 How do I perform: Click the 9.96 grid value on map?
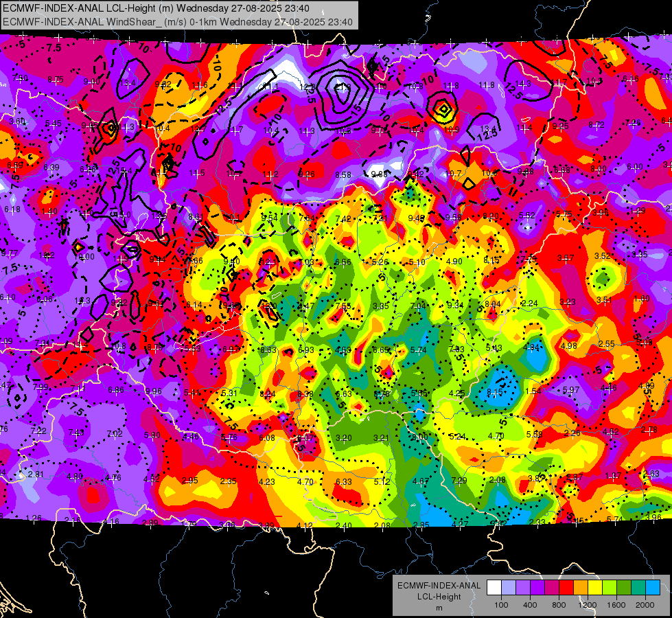pos(154,391)
